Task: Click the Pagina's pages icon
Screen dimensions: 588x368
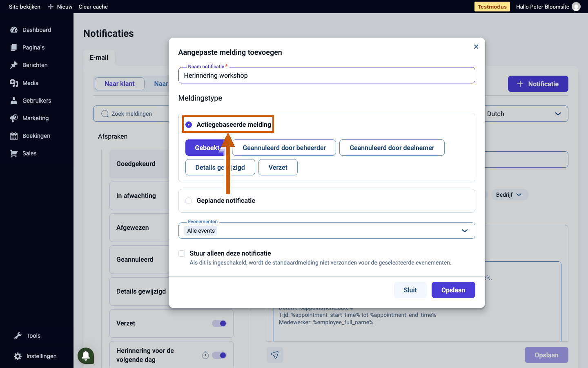Action: [x=14, y=47]
